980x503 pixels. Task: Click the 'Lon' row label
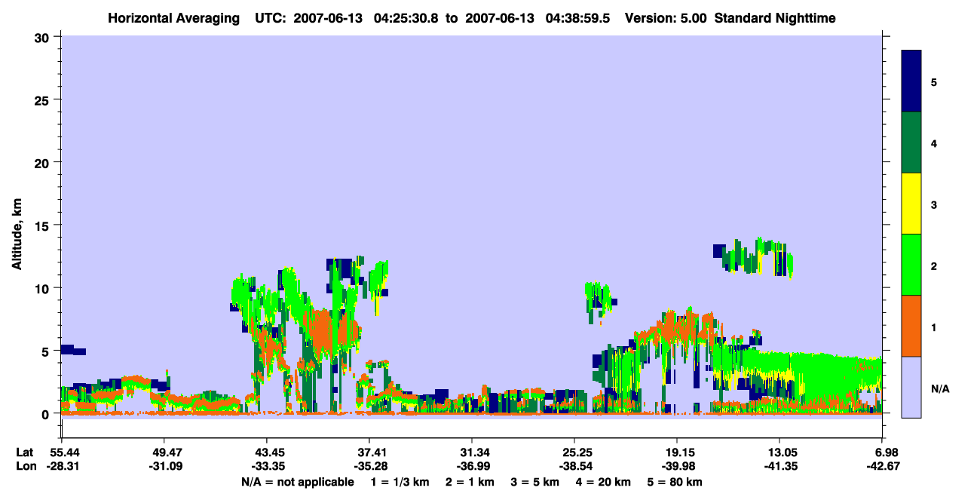pyautogui.click(x=25, y=466)
